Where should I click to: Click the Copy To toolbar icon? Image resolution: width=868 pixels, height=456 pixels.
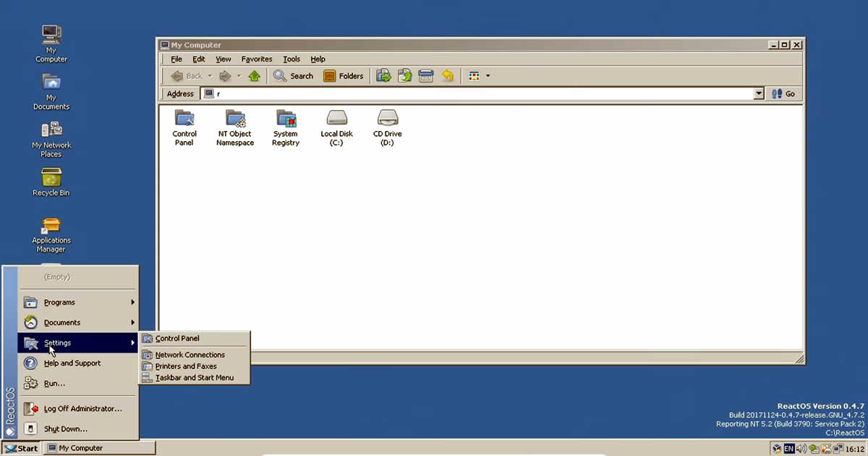point(404,75)
